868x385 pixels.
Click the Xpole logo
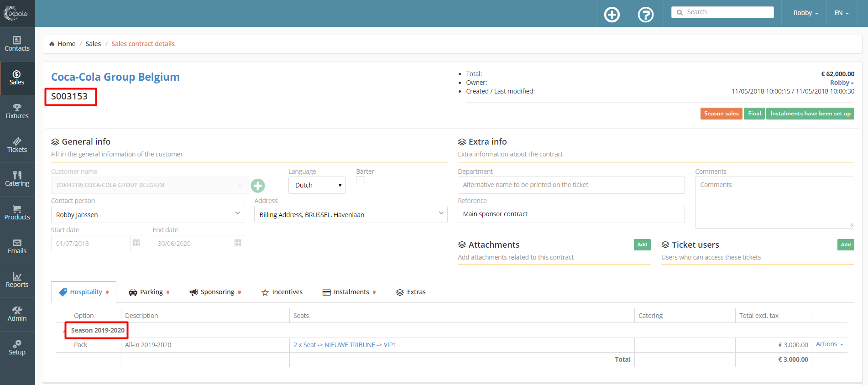16,13
